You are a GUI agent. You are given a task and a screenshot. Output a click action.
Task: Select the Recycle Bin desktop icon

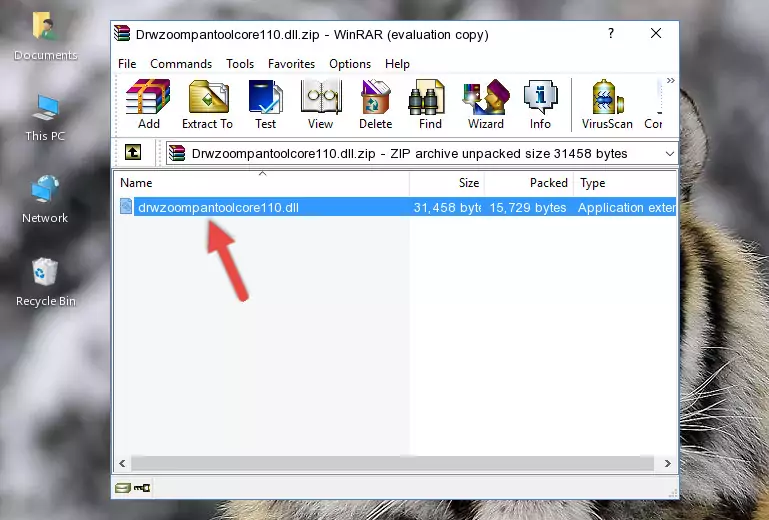click(46, 282)
